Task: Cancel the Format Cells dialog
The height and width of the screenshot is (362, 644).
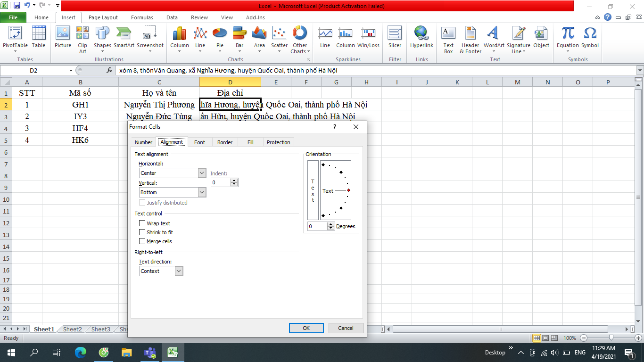Action: (346, 328)
